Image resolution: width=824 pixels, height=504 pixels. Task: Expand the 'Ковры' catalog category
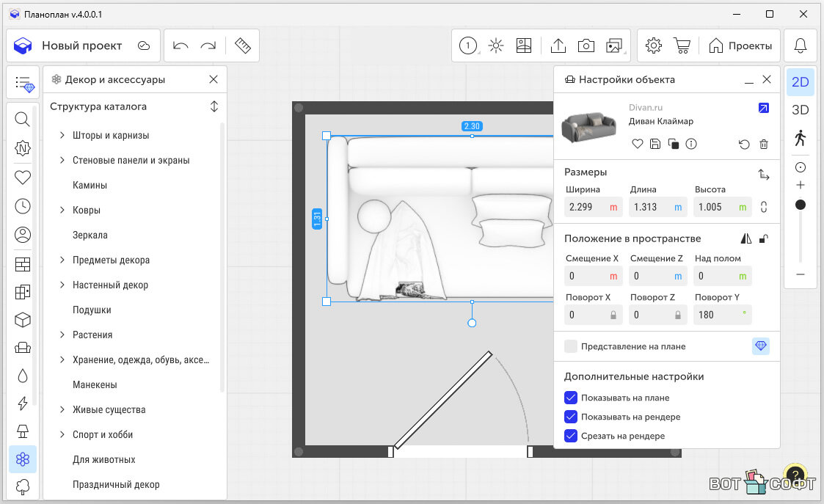[x=62, y=211]
